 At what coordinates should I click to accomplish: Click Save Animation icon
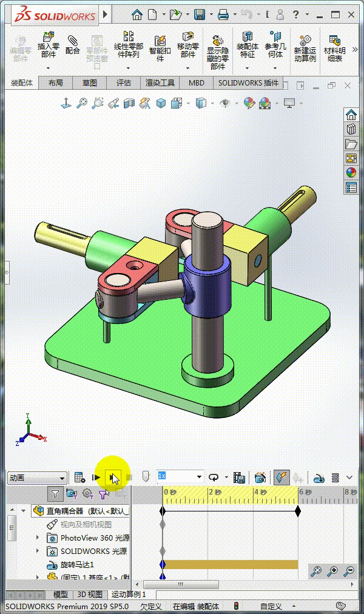point(239,477)
